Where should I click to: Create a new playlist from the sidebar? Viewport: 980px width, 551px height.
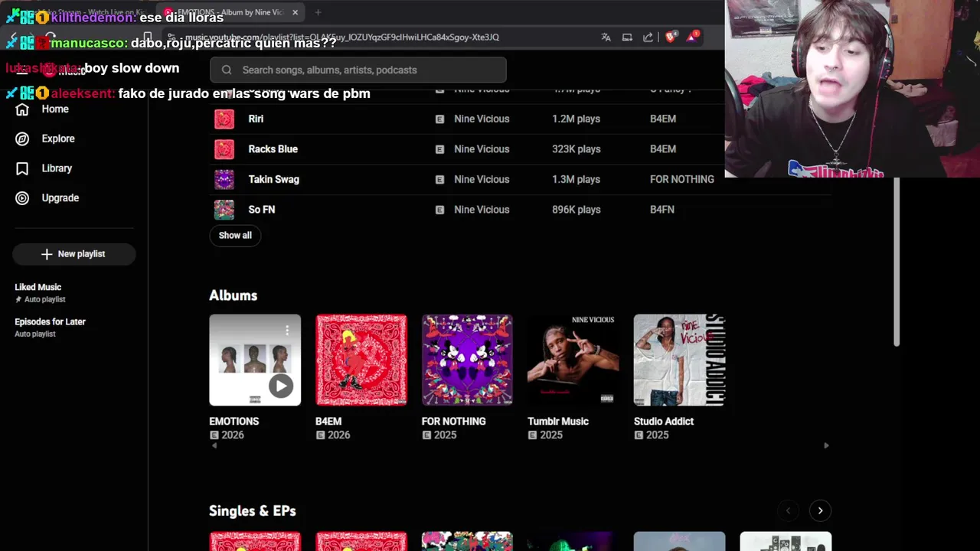[74, 254]
